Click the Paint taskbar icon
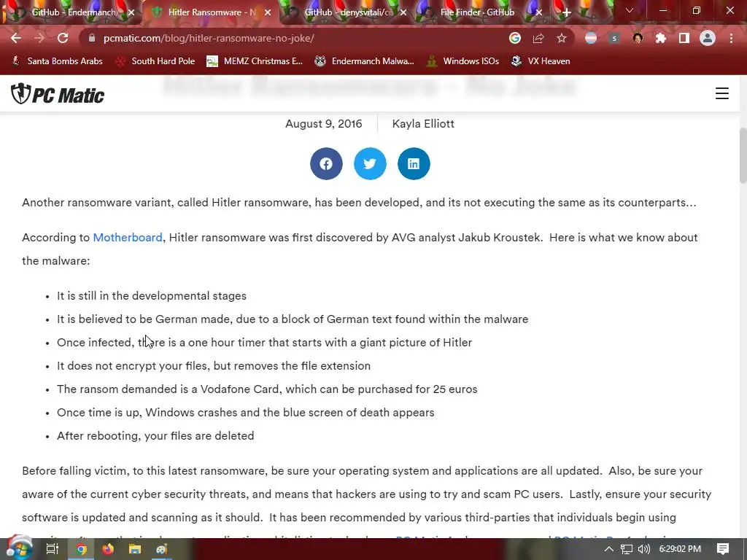This screenshot has height=560, width=747. coord(161,549)
